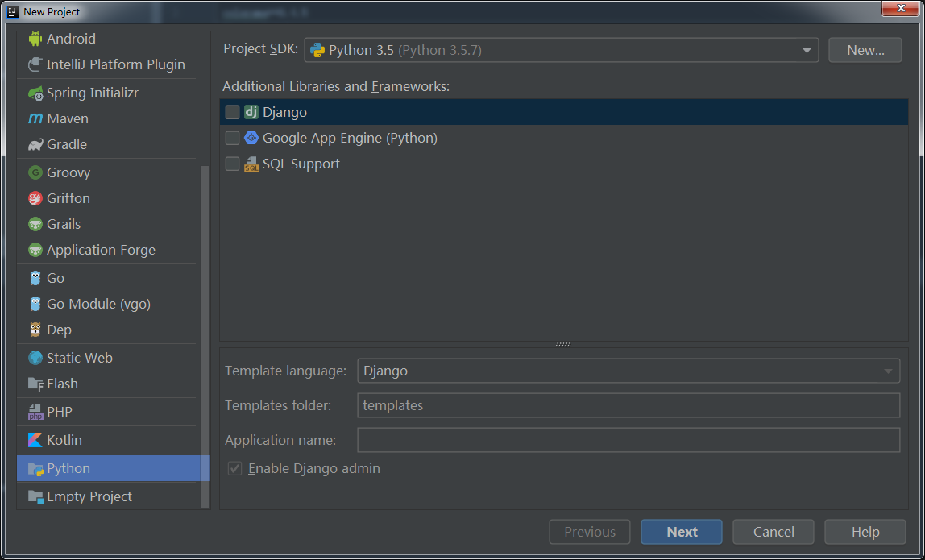Click the SQL Support icon
This screenshot has height=560, width=925.
pos(251,164)
